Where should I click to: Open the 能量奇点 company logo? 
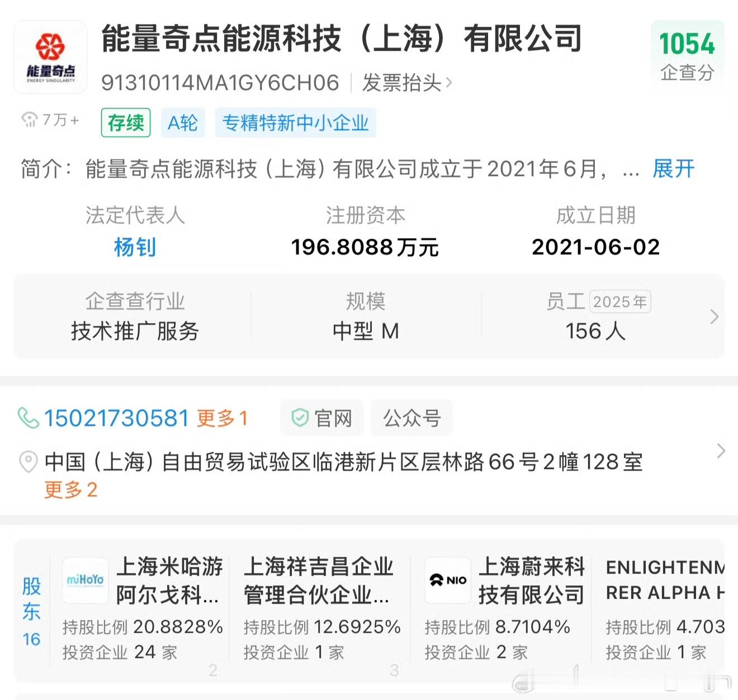point(50,57)
